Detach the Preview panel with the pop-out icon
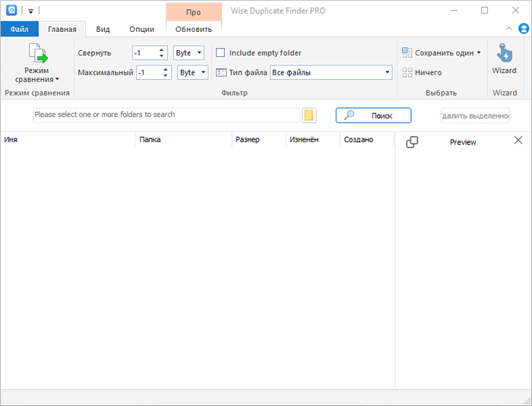Image resolution: width=532 pixels, height=406 pixels. [412, 142]
